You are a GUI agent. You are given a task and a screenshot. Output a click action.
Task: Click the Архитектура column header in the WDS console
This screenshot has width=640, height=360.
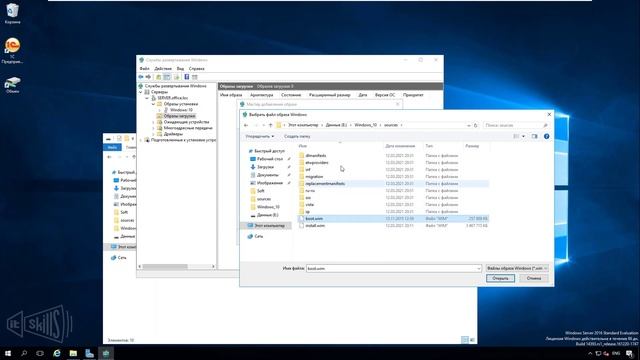point(262,95)
